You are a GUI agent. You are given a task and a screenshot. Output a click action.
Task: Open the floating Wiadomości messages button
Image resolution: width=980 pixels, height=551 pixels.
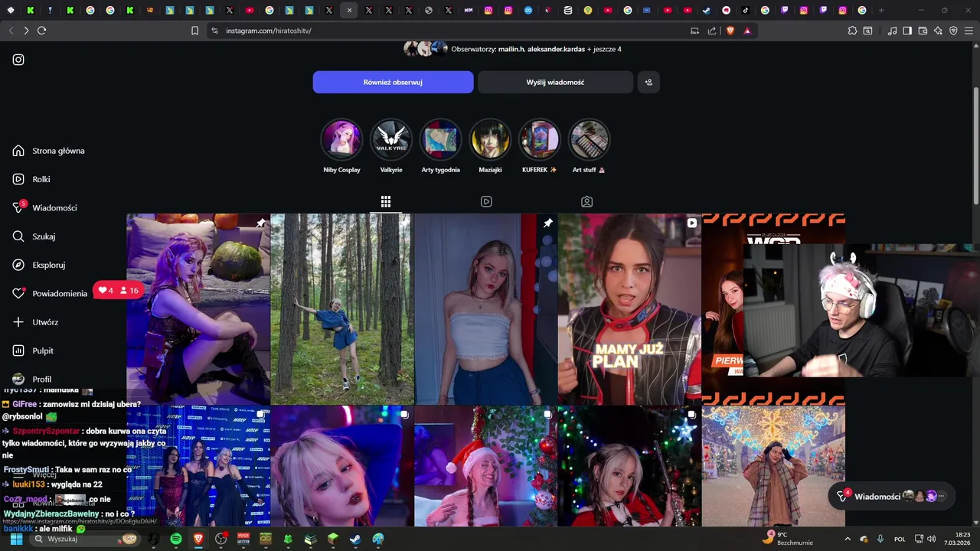point(892,496)
